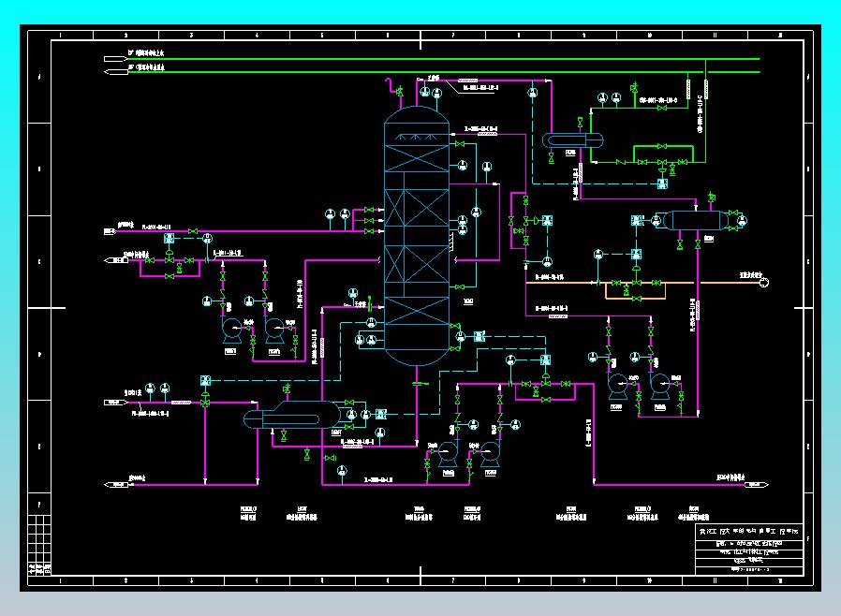Click the lower green header off-page arrow at left
This screenshot has height=616, width=841.
[x=115, y=72]
